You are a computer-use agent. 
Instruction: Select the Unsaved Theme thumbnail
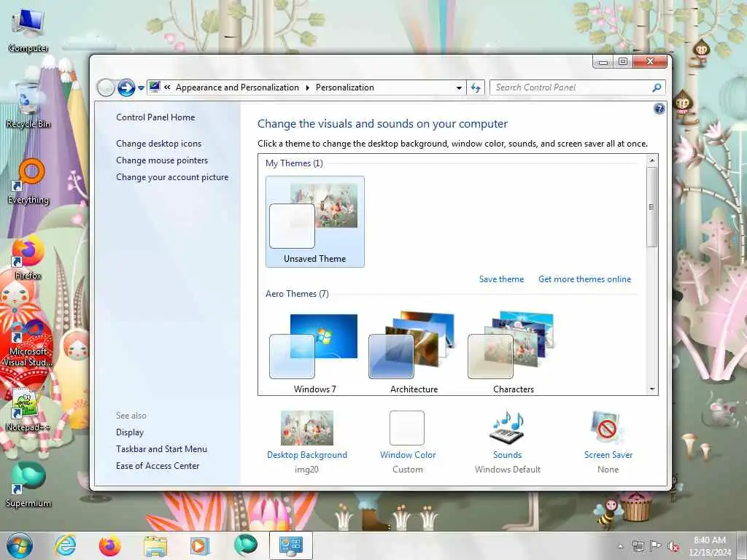click(x=315, y=222)
